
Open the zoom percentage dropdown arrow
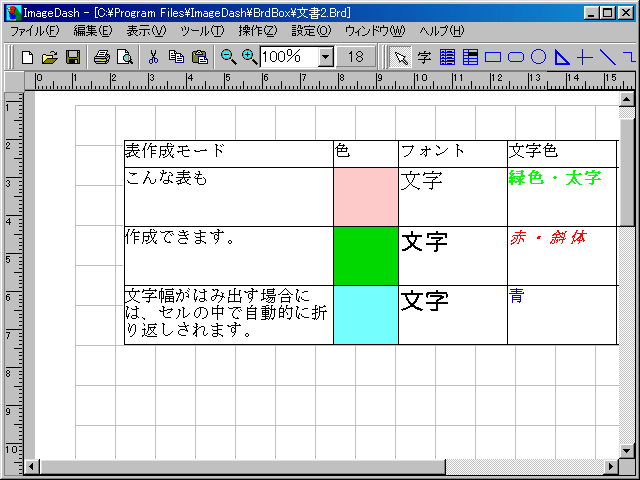tap(325, 57)
